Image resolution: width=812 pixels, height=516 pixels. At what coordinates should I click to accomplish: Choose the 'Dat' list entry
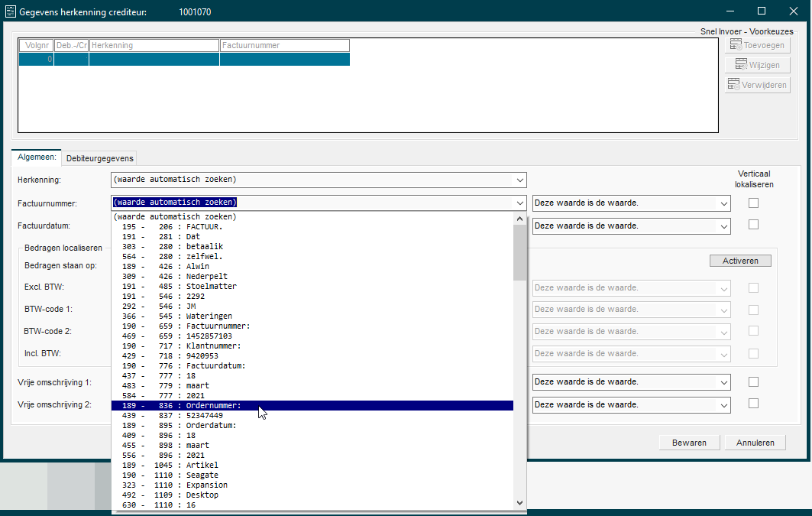click(312, 237)
